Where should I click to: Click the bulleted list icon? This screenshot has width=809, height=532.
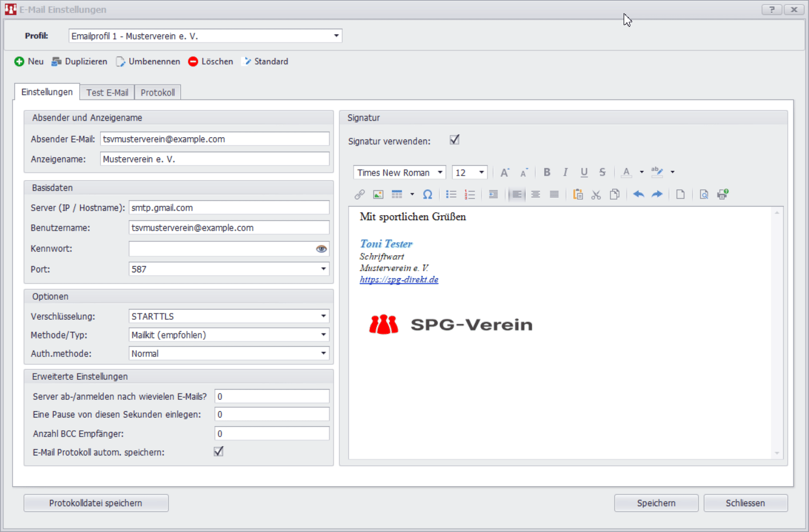click(x=451, y=194)
